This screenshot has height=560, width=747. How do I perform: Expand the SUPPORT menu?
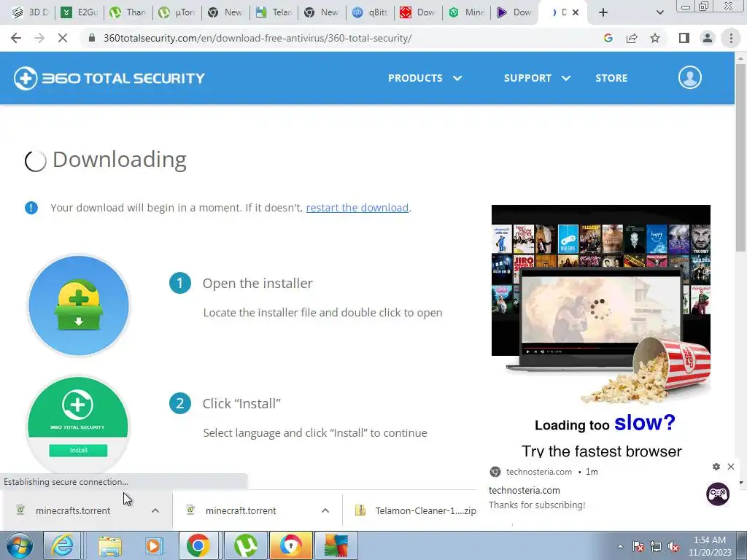pos(537,78)
